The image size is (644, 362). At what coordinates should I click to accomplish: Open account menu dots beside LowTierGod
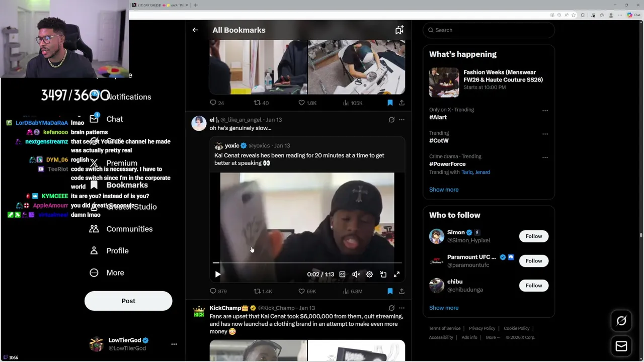click(174, 344)
